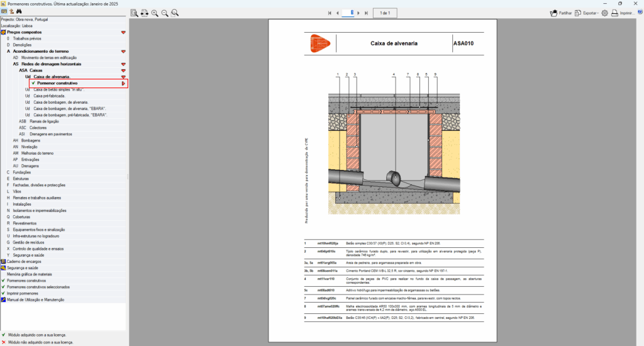
Task: Open settings gear icon in toolbar
Action: [604, 13]
